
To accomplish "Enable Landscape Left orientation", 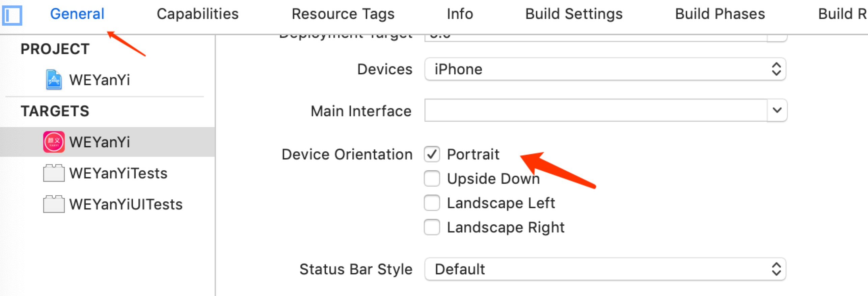I will [x=432, y=203].
